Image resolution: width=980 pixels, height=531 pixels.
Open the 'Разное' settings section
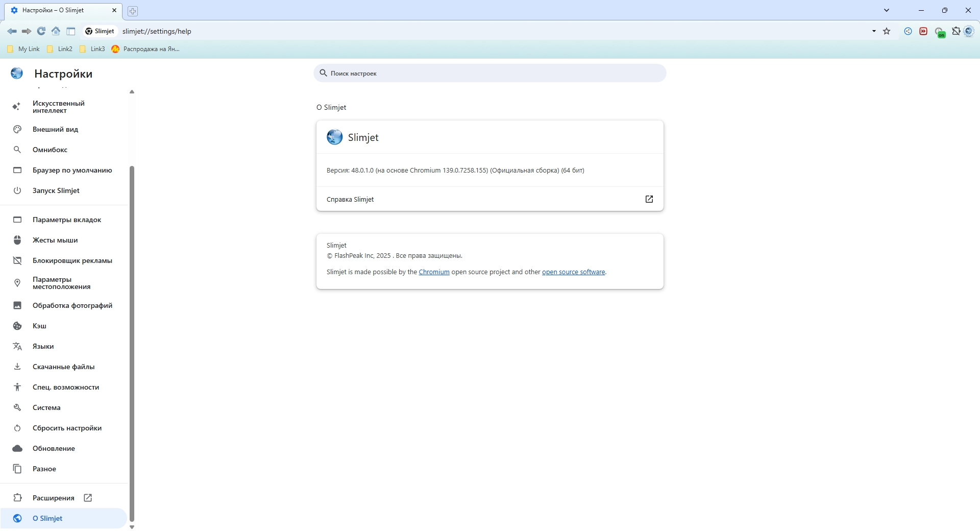pos(64,469)
